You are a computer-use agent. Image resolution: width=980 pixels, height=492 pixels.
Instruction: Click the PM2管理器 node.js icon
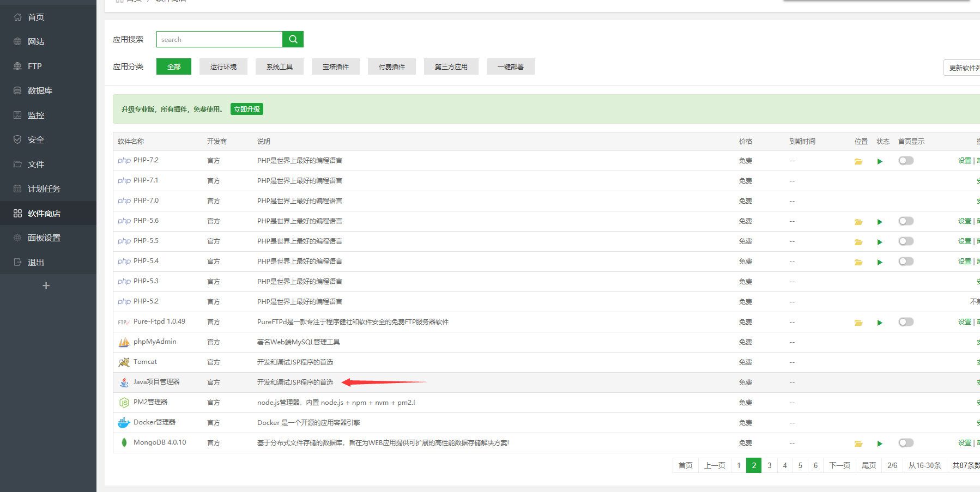[x=124, y=403]
